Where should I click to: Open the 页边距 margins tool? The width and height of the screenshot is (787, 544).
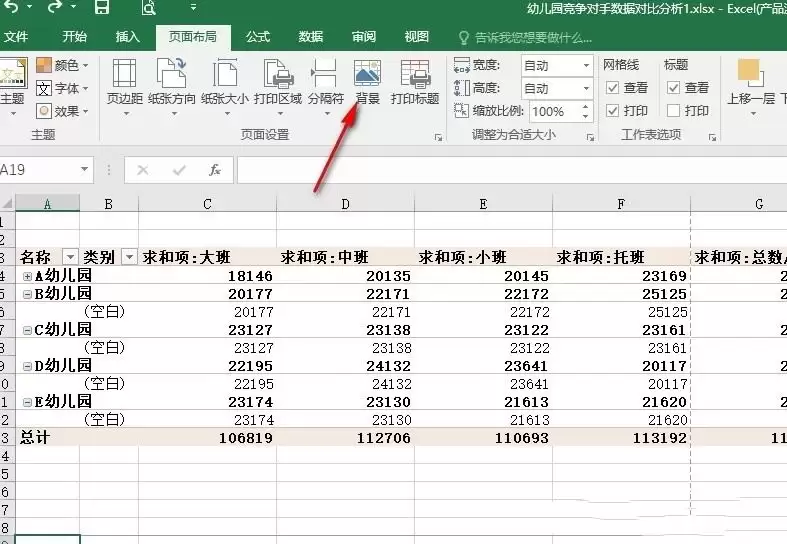pyautogui.click(x=124, y=86)
